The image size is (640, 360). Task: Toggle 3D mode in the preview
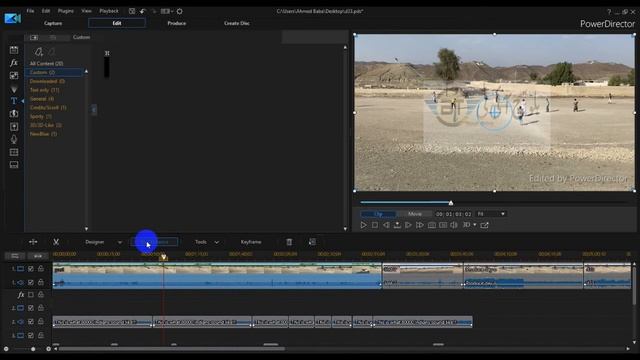pos(467,225)
